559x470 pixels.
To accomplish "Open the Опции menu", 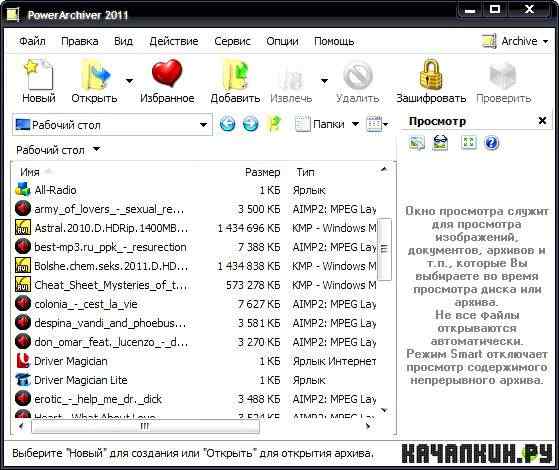I will [282, 41].
